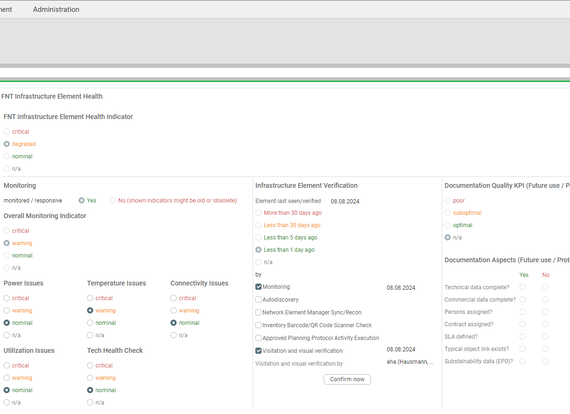Enable the Autodiscovery checkbox
The height and width of the screenshot is (414, 570).
258,300
